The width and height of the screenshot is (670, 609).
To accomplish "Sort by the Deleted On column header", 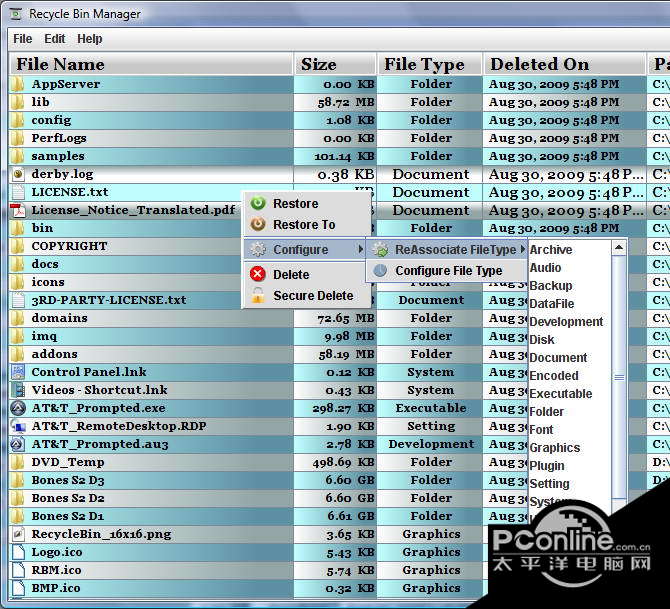I will tap(564, 64).
